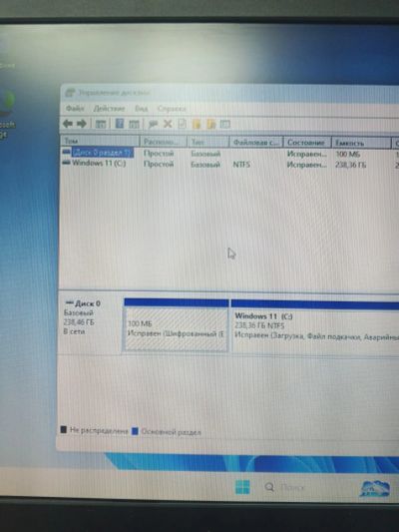The width and height of the screenshot is (399, 532).
Task: Open the Файл menu
Action: point(75,108)
